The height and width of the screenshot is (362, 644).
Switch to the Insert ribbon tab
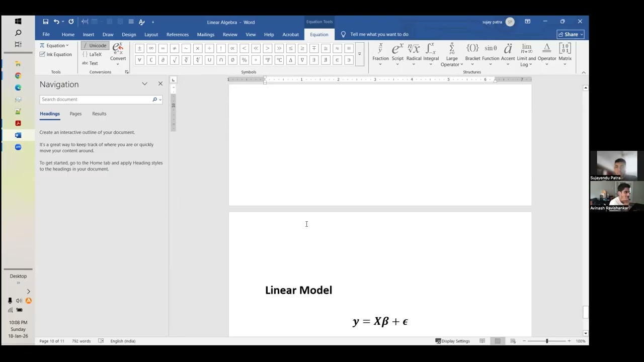(x=88, y=34)
